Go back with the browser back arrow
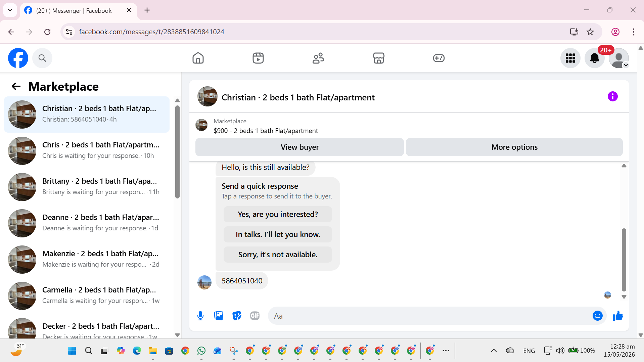 [x=11, y=32]
